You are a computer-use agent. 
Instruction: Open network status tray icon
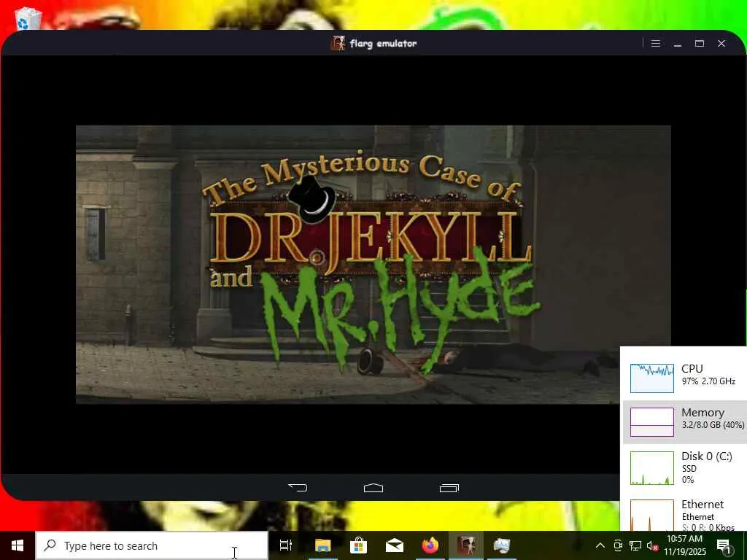pos(635,545)
